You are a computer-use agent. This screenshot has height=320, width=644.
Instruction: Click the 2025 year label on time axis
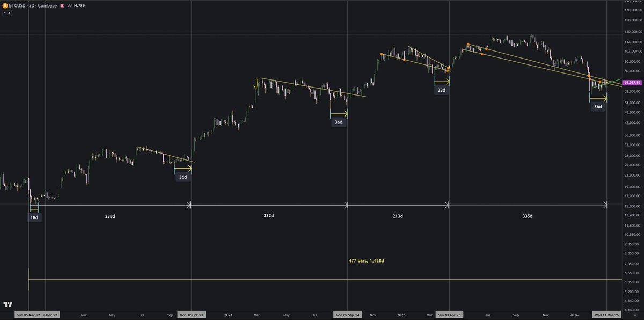[x=401, y=315]
